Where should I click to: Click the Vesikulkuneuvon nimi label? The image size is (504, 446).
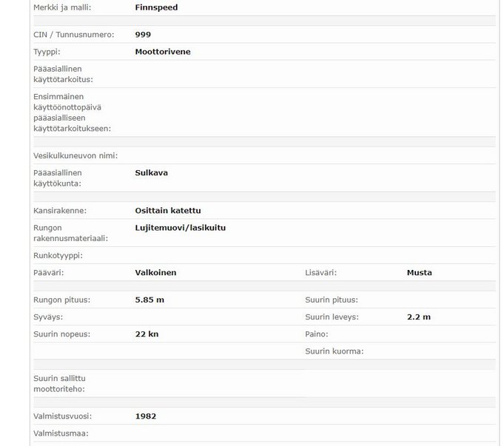pyautogui.click(x=75, y=156)
